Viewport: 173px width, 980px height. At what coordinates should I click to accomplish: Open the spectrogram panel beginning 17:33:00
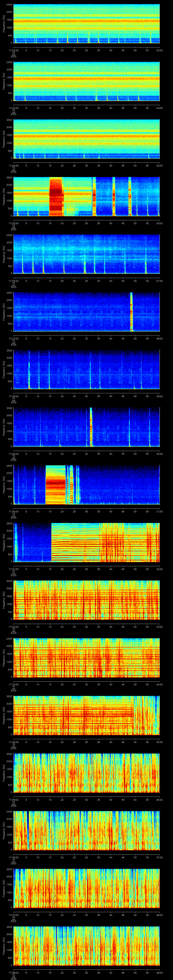86,657
